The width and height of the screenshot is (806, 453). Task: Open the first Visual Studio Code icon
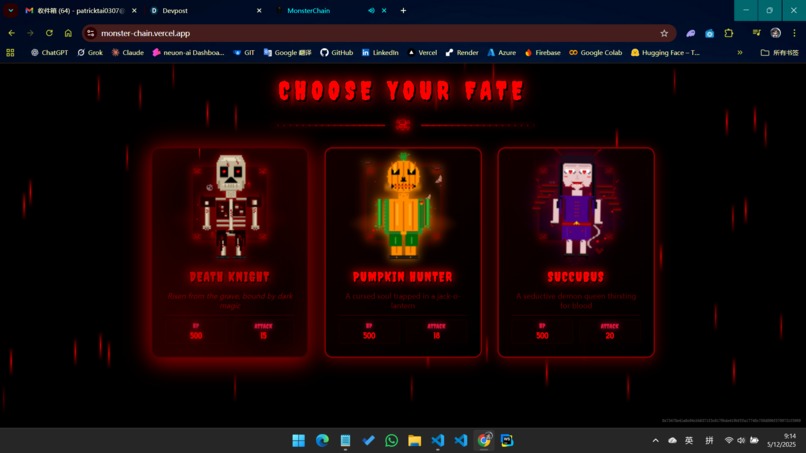click(438, 441)
